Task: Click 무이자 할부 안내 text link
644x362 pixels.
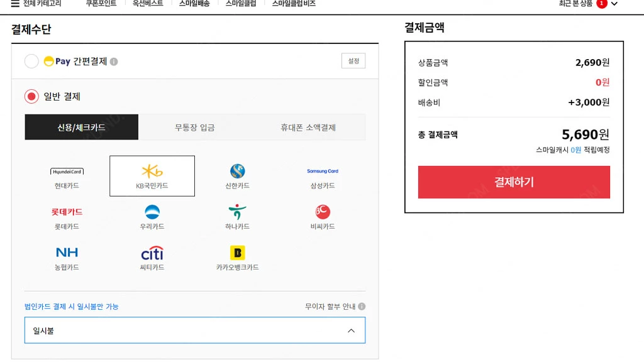Action: 330,307
